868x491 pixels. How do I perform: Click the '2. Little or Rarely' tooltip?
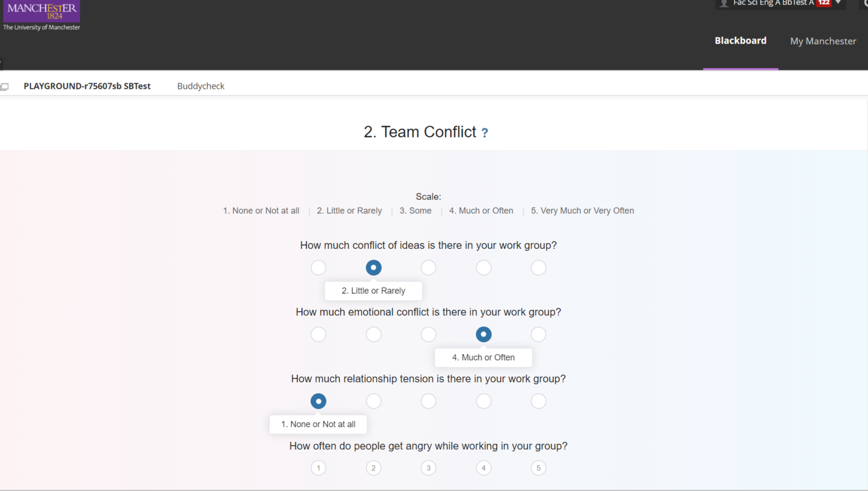[373, 291]
